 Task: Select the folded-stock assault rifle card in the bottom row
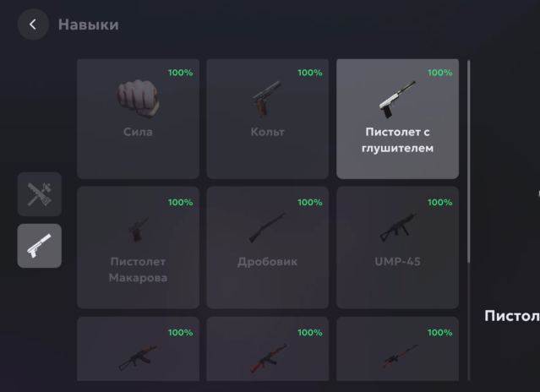(x=138, y=349)
